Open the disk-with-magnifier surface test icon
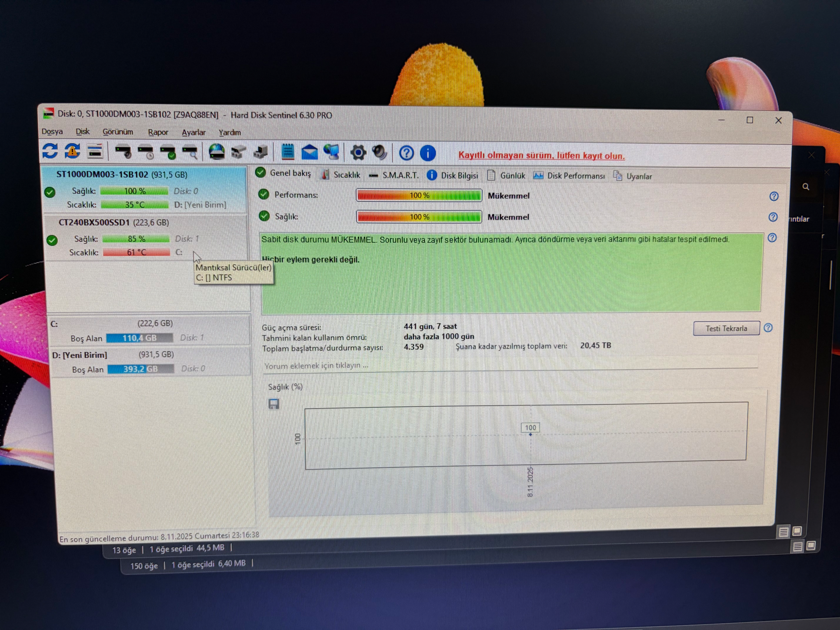This screenshot has height=630, width=840. point(190,153)
